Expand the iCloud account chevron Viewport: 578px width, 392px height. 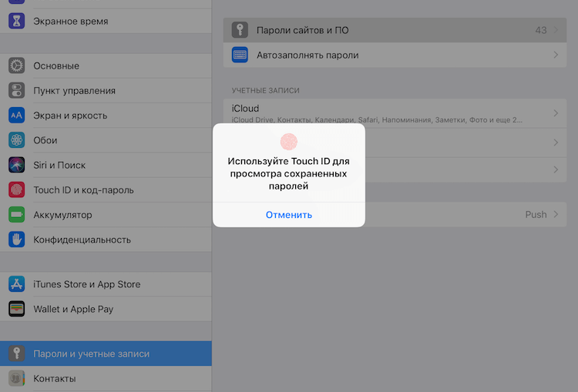point(556,113)
